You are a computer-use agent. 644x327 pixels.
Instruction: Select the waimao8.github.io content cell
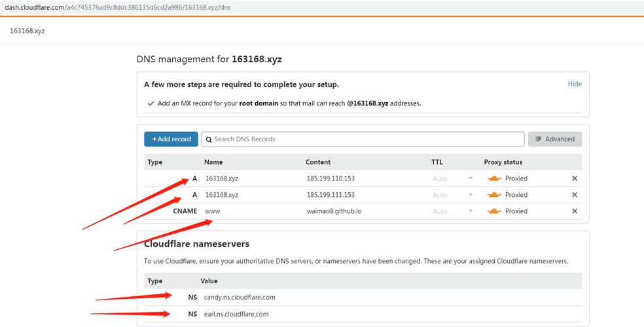coord(334,211)
